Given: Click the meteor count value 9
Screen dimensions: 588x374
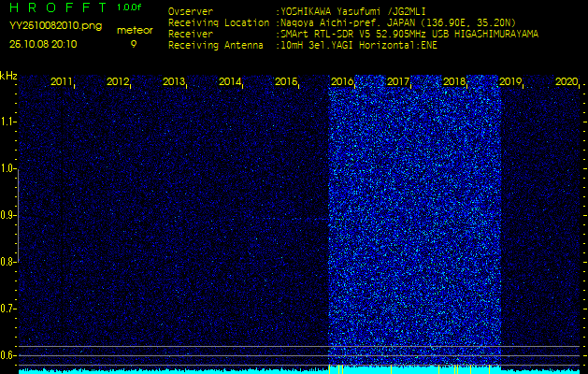Looking at the screenshot, I should 134,44.
